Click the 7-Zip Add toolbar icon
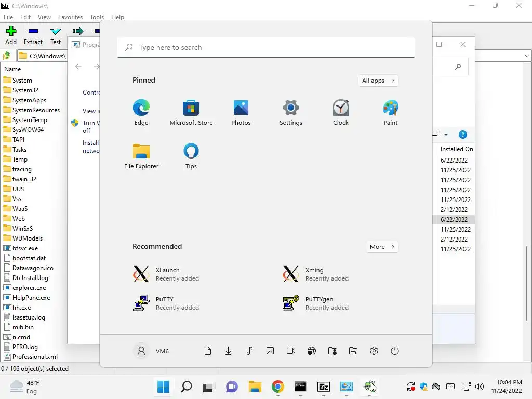532x399 pixels. coord(11,35)
